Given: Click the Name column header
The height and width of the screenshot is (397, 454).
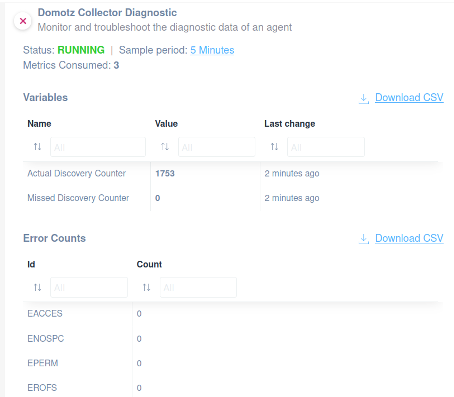Looking at the screenshot, I should pos(39,124).
